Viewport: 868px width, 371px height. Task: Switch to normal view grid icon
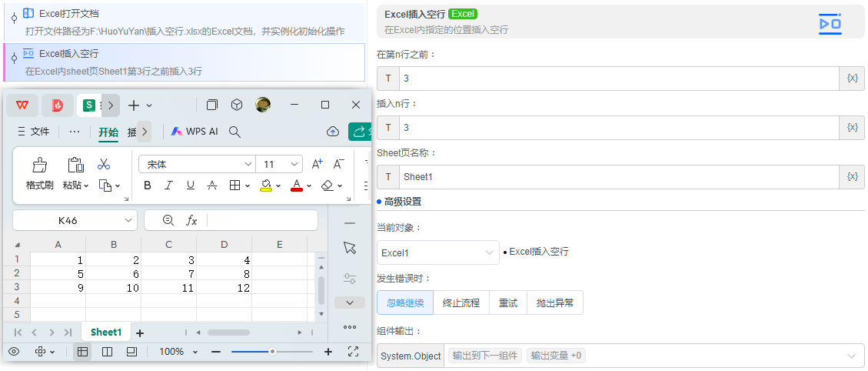tap(82, 352)
